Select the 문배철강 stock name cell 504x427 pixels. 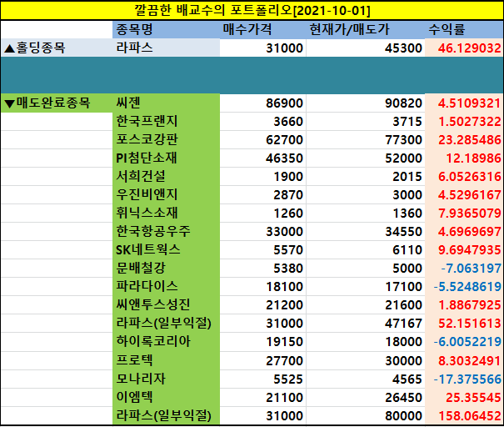coord(166,268)
